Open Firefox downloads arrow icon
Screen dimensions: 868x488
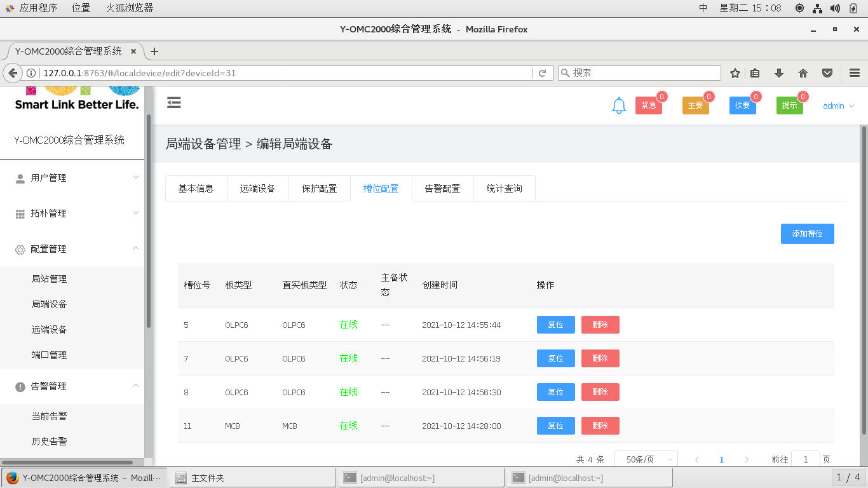779,73
